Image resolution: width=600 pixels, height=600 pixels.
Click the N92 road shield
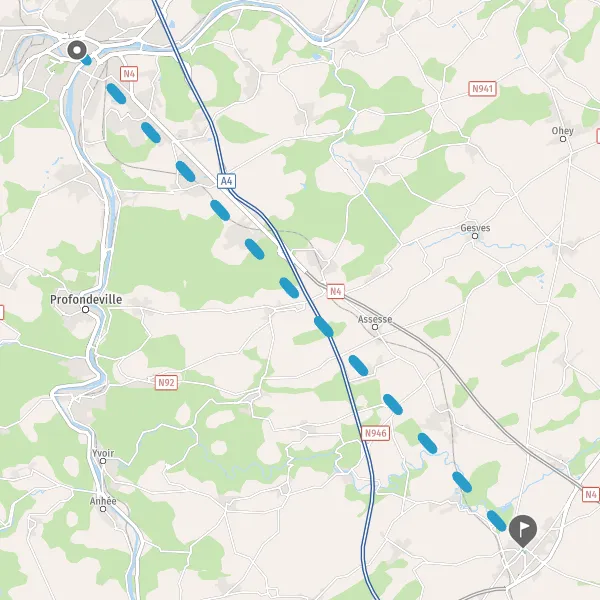click(166, 383)
